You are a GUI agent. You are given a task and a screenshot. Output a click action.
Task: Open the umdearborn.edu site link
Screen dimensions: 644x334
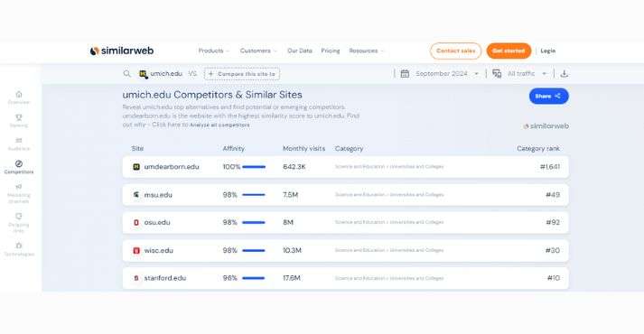(x=172, y=167)
